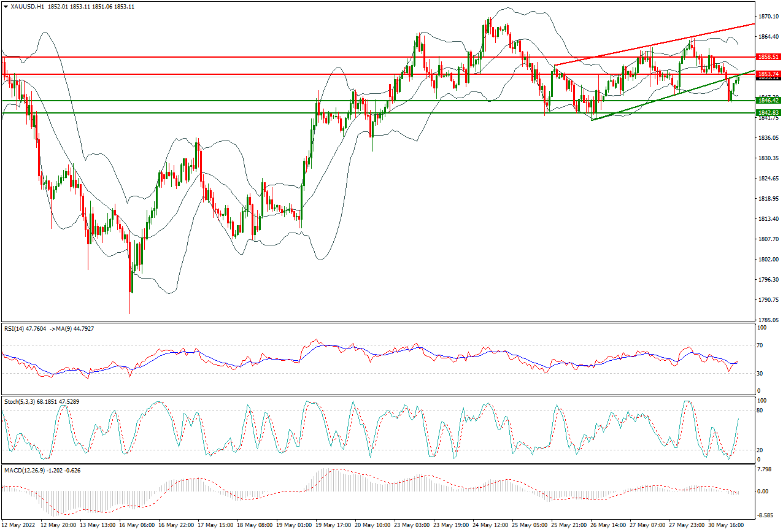
Task: Click the 16 May 06:00 time label
Action: pos(137,526)
